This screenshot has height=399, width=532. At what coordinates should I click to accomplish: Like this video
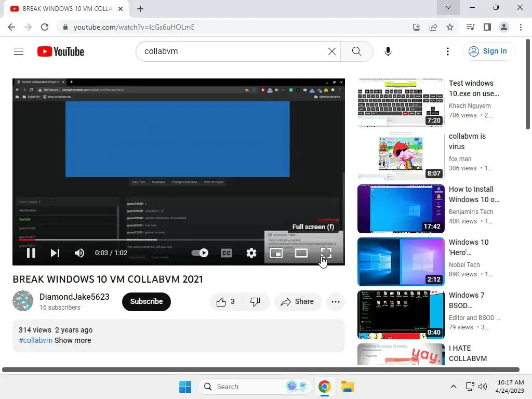click(226, 302)
